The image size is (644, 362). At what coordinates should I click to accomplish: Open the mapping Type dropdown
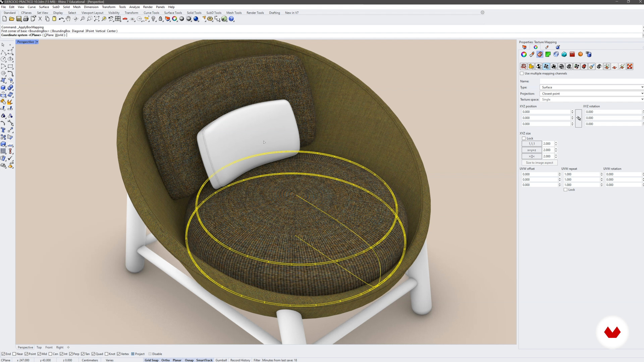(x=591, y=87)
